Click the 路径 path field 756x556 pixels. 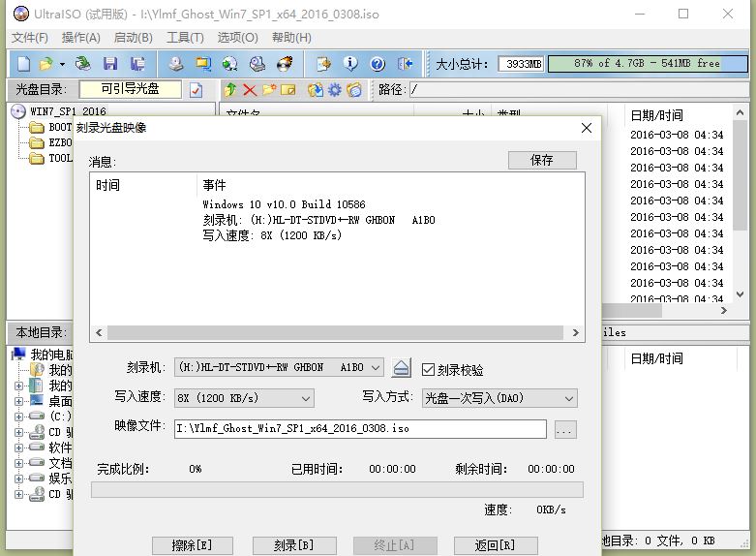coord(579,90)
